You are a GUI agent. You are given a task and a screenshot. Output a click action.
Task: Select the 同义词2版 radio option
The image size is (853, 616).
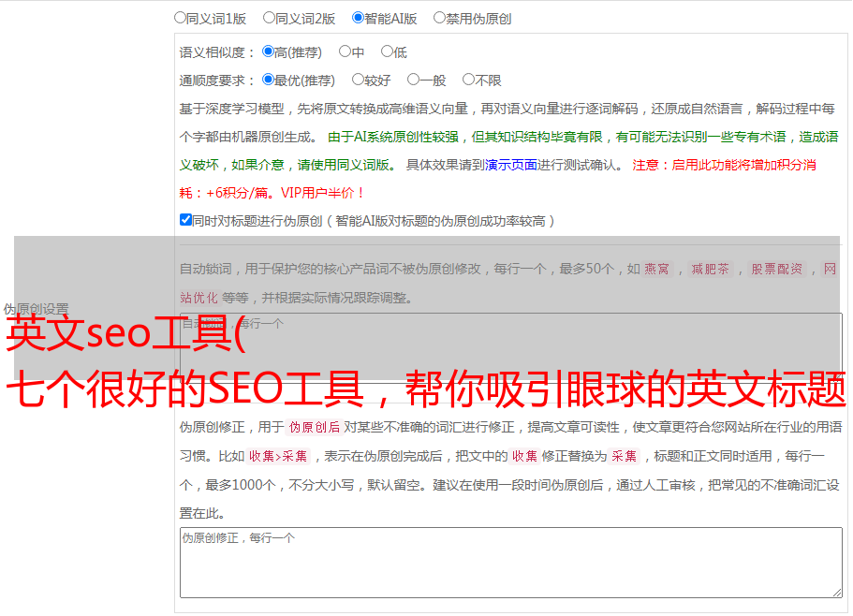pyautogui.click(x=270, y=18)
